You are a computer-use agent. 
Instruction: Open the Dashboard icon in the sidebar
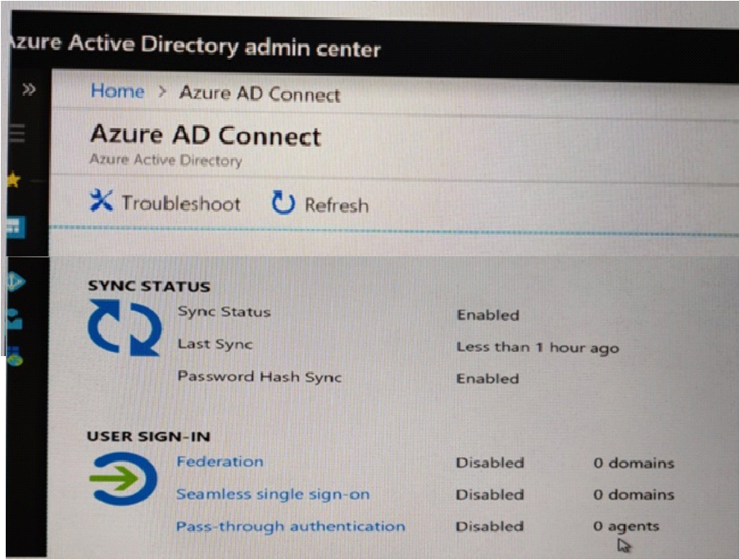click(x=16, y=228)
